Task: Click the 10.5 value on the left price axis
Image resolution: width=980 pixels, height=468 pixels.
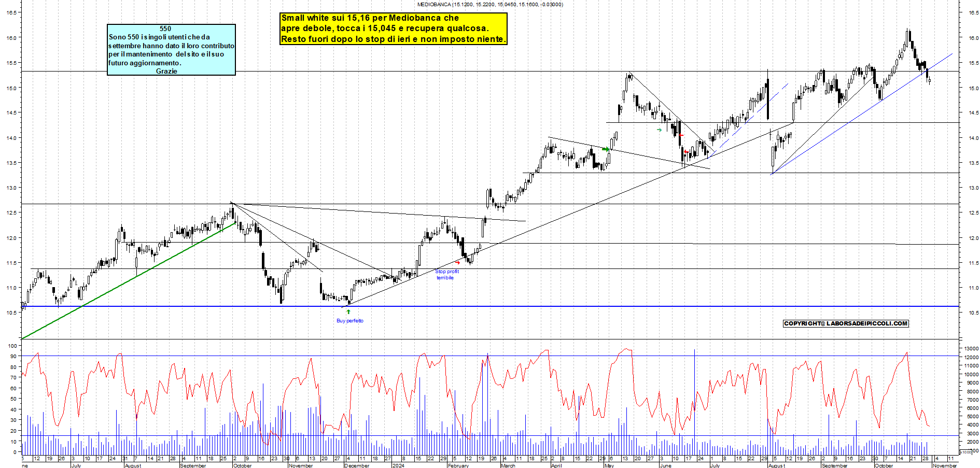Action: pos(11,313)
